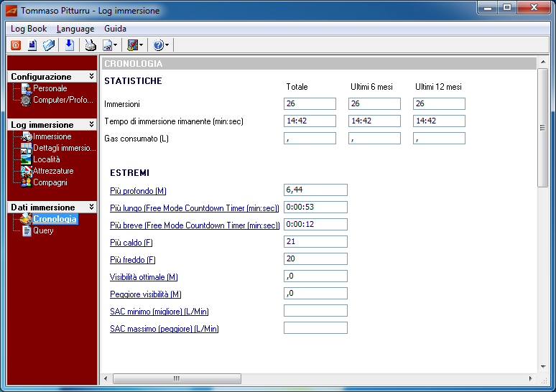
Task: Open the Guida menu
Action: tap(115, 29)
